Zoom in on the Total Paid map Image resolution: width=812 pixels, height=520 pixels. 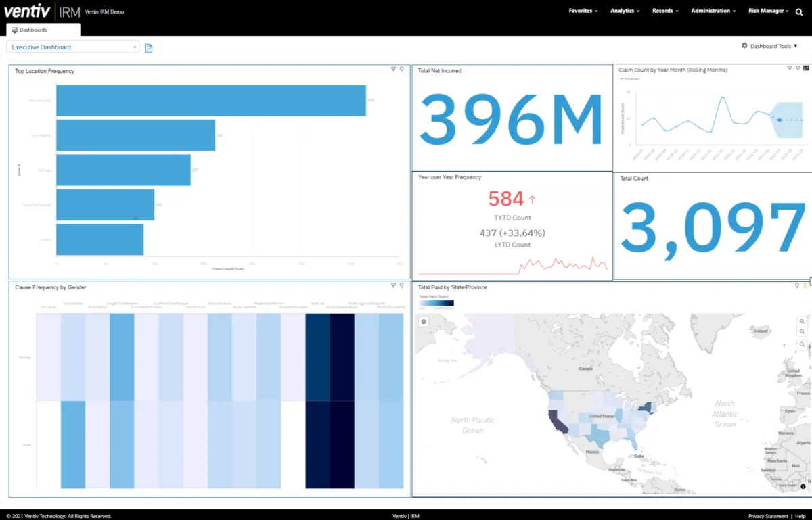[x=803, y=322]
